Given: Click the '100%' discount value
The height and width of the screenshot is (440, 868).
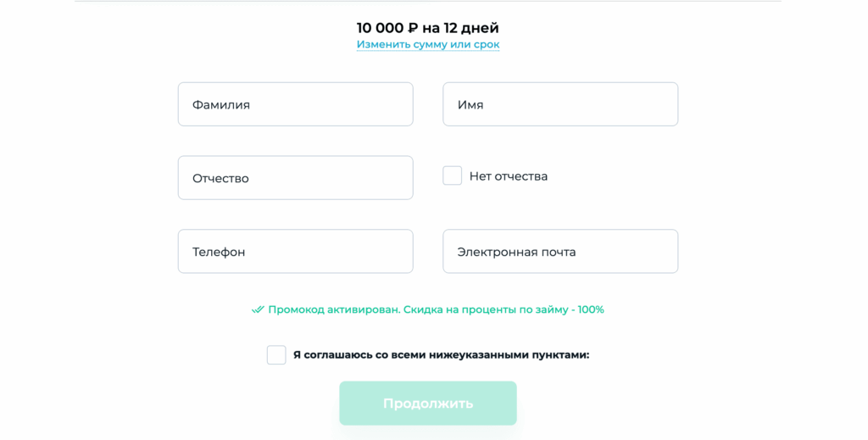Looking at the screenshot, I should coord(590,310).
